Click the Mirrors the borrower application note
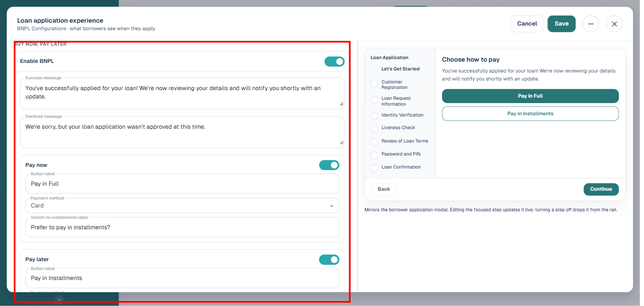Viewport: 644px width, 306px height. [491, 210]
